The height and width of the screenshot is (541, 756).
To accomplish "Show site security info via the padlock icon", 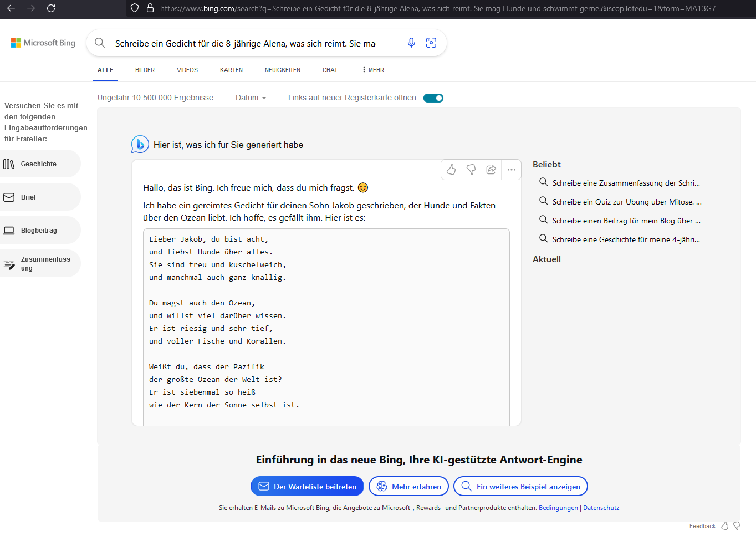I will (x=150, y=8).
